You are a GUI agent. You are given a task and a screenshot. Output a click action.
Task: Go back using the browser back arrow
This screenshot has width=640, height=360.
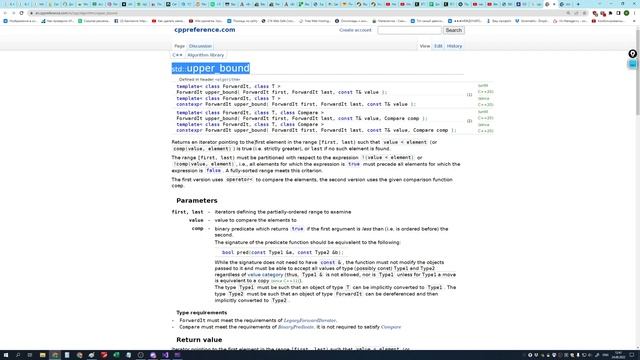click(x=5, y=13)
